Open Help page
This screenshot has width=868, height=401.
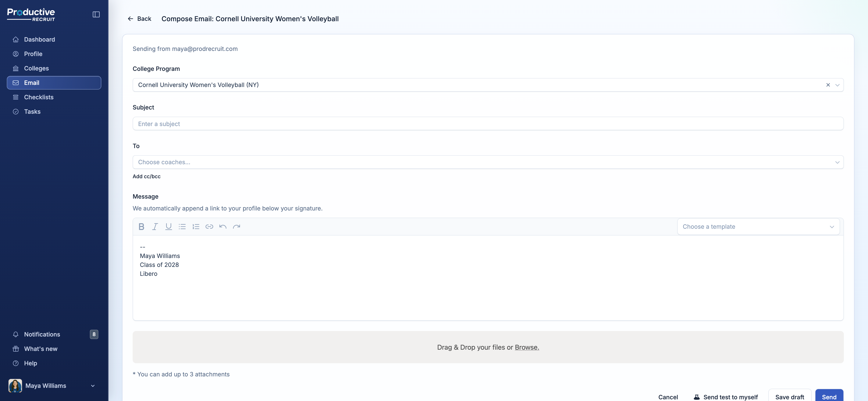(54, 363)
